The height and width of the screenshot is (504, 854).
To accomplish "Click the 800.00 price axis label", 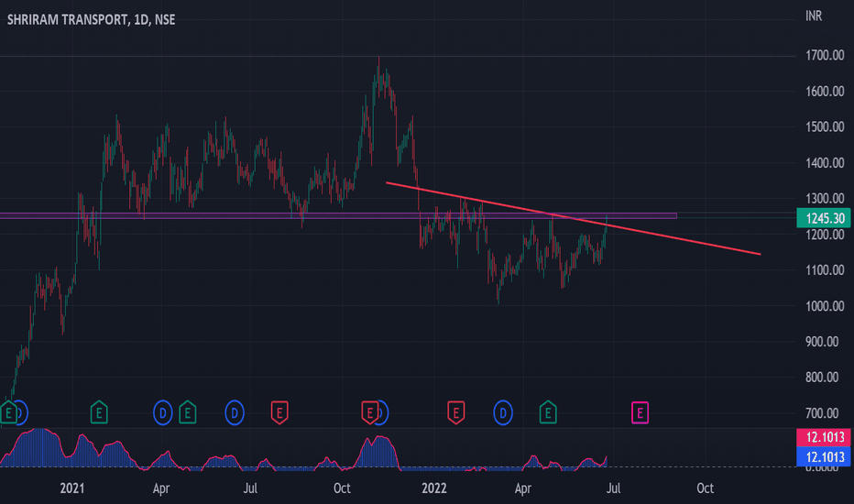I will (x=825, y=377).
